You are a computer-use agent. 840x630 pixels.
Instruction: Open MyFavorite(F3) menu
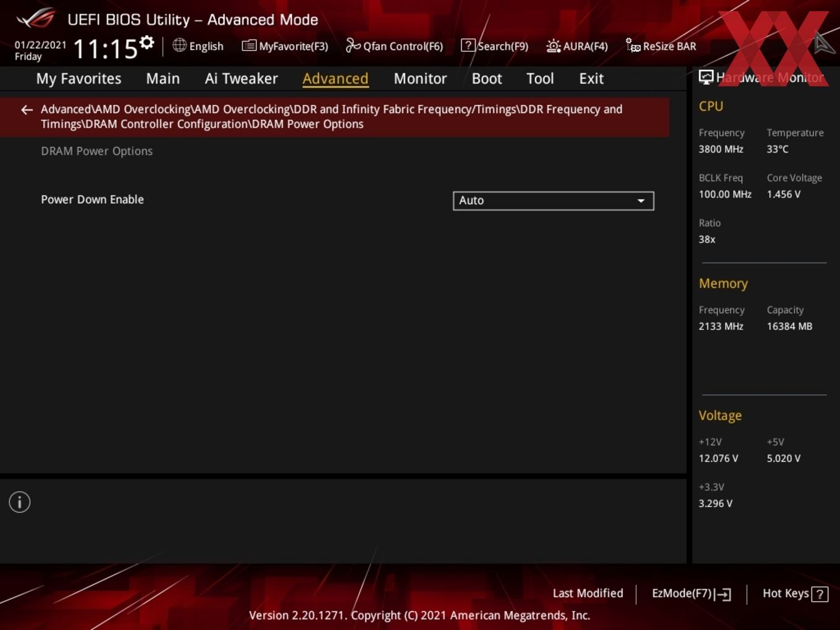(285, 46)
